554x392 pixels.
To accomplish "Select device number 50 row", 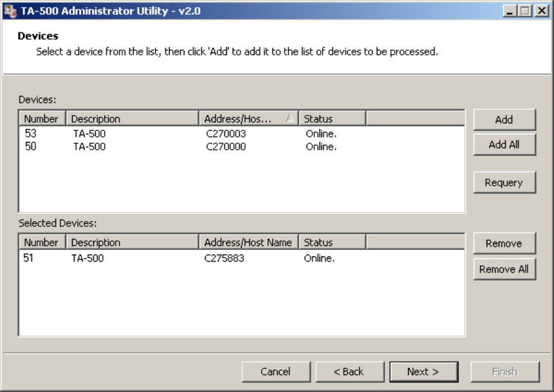I will pos(242,147).
